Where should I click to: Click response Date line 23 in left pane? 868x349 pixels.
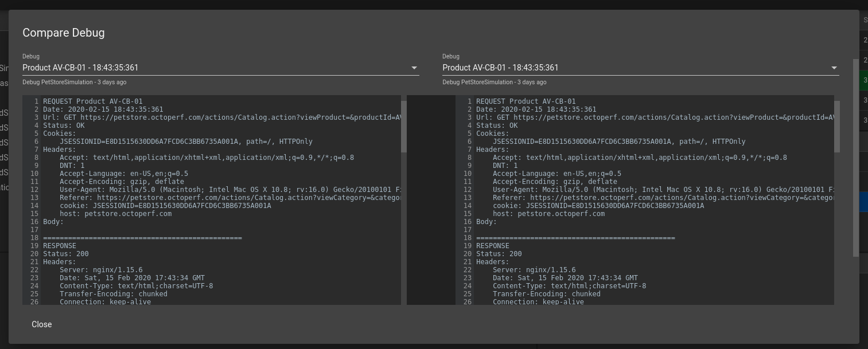point(132,278)
